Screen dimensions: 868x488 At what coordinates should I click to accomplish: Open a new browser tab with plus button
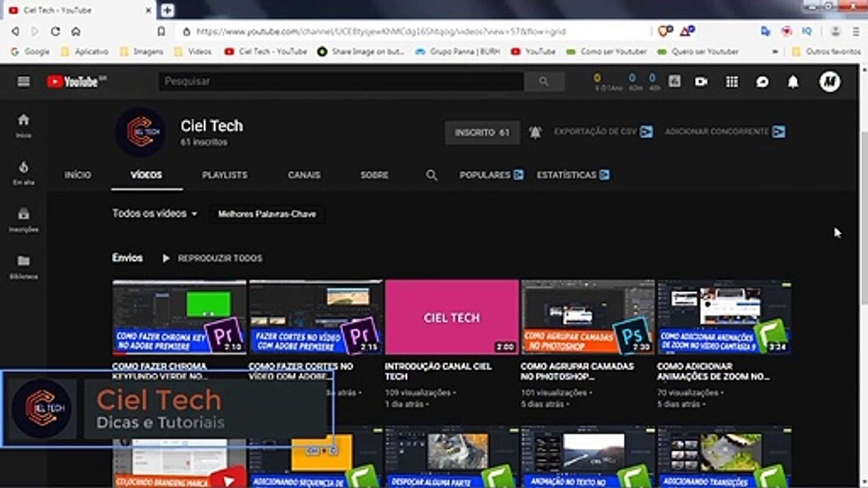(x=167, y=10)
